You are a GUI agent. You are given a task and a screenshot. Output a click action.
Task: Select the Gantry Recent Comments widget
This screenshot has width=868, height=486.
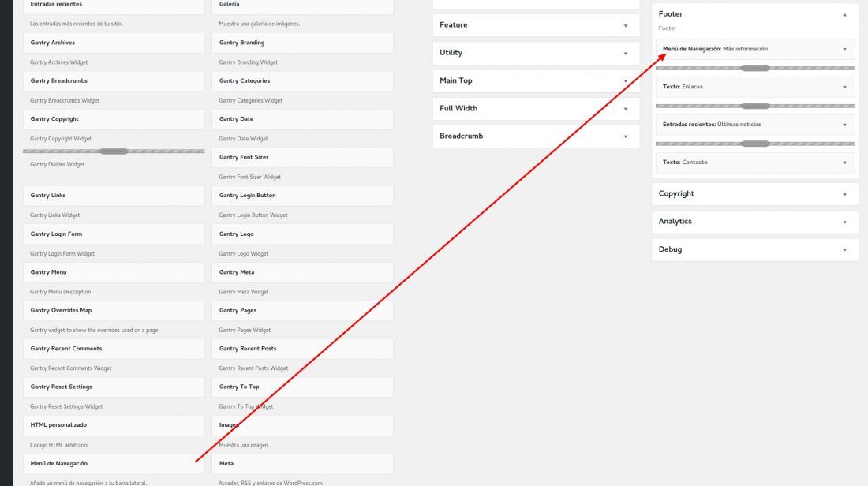(x=114, y=350)
